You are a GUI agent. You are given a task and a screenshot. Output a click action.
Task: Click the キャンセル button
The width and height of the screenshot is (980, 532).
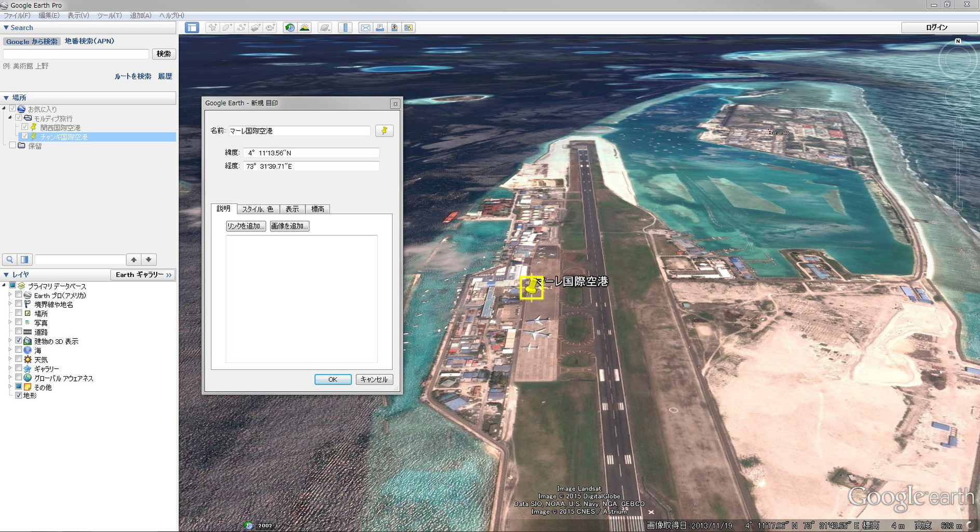[x=374, y=379]
